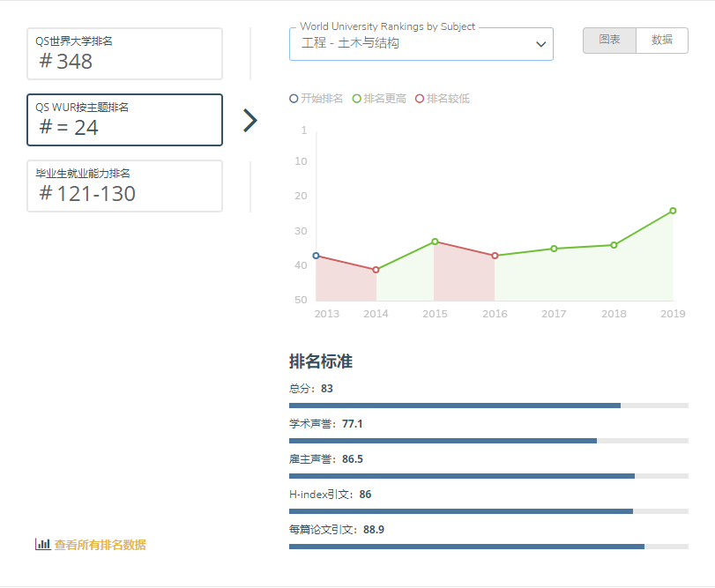715x588 pixels.
Task: Click the bar chart icon beside 查看所有排名数据
Action: click(x=42, y=545)
